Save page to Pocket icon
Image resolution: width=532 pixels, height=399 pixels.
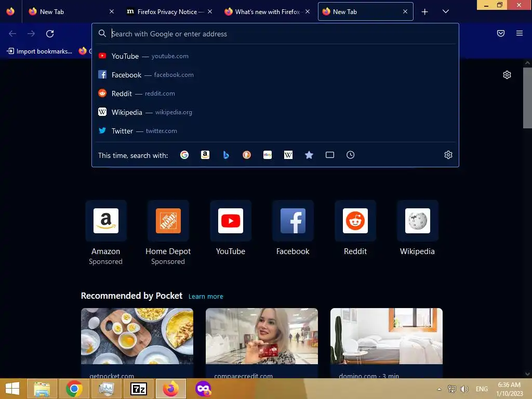[501, 33]
